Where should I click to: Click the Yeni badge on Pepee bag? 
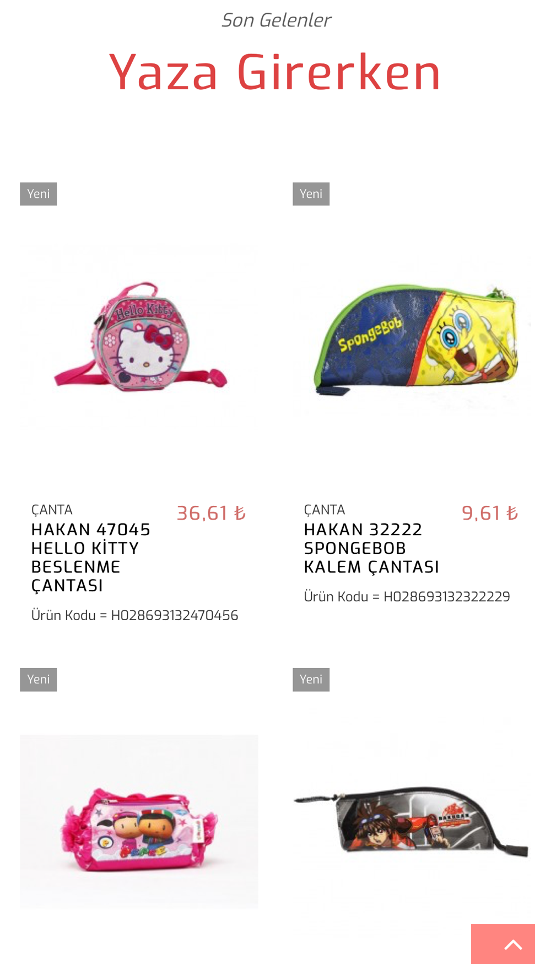pyautogui.click(x=38, y=680)
